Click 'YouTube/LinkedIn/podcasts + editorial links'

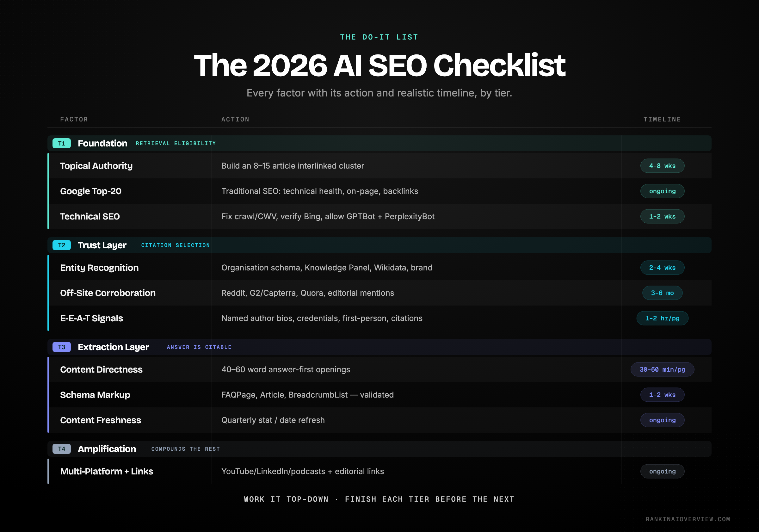[302, 471]
